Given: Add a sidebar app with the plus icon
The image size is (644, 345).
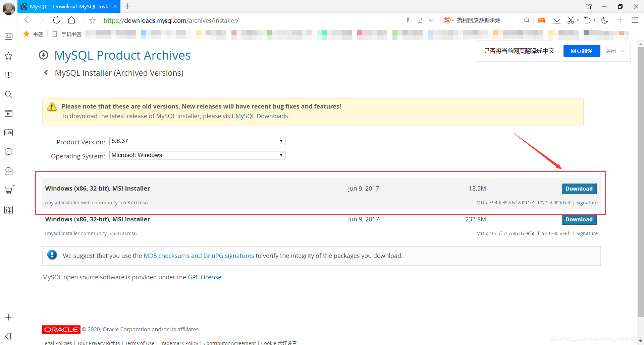Looking at the screenshot, I should point(9,317).
